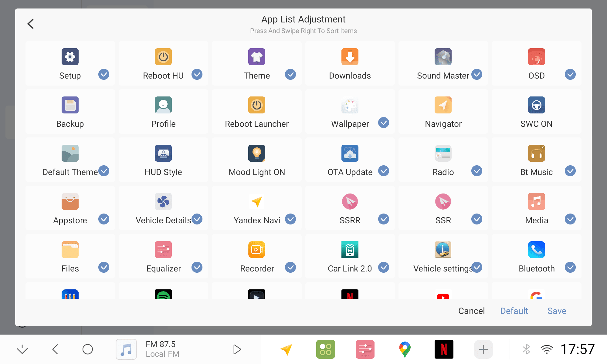Go back using the top-left arrow
The width and height of the screenshot is (607, 364).
pyautogui.click(x=31, y=24)
